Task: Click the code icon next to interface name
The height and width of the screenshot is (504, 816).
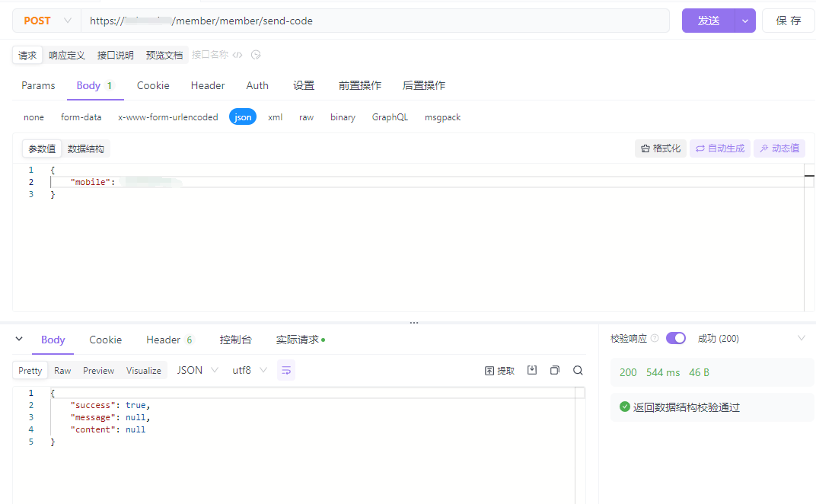Action: [x=237, y=55]
